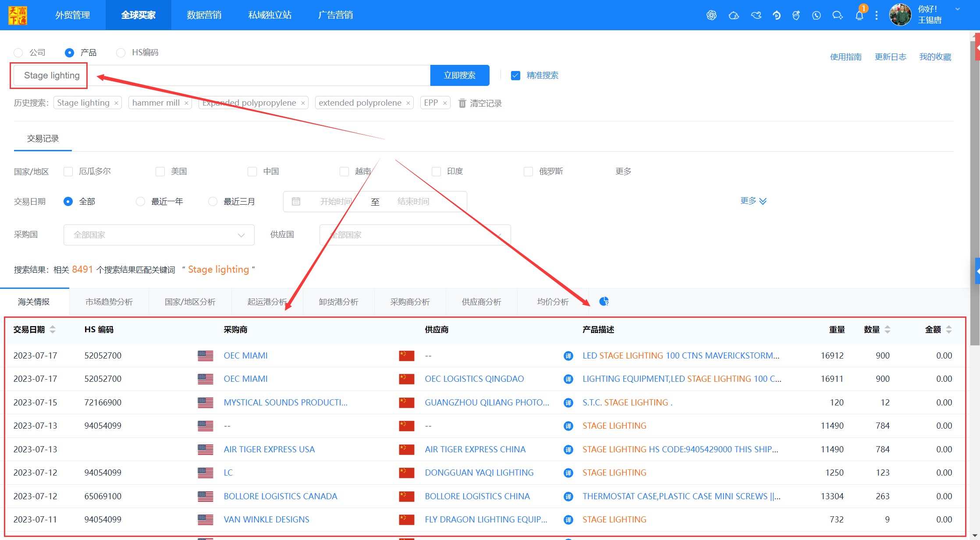The image size is (980, 540).
Task: Translate the 'THERMOSTAT CASE,PLASTIC CASE' description
Action: click(568, 496)
